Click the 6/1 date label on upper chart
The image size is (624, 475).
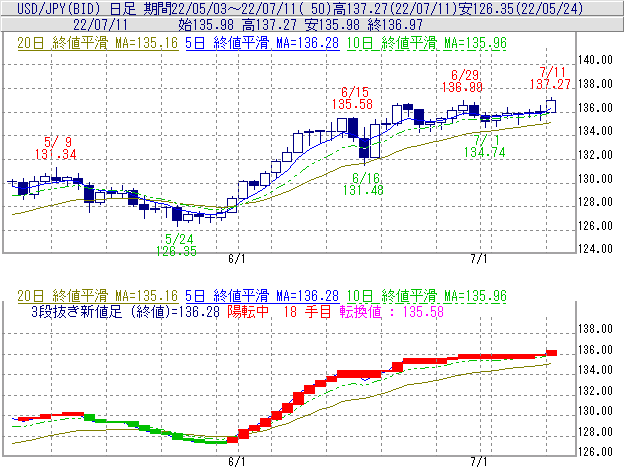pos(237,259)
